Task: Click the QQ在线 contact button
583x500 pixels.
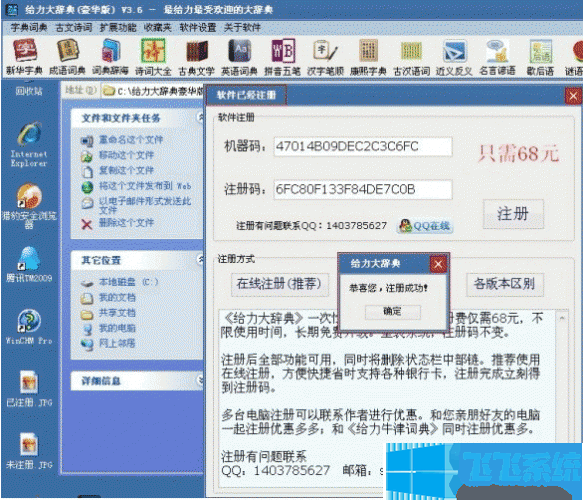Action: click(425, 226)
